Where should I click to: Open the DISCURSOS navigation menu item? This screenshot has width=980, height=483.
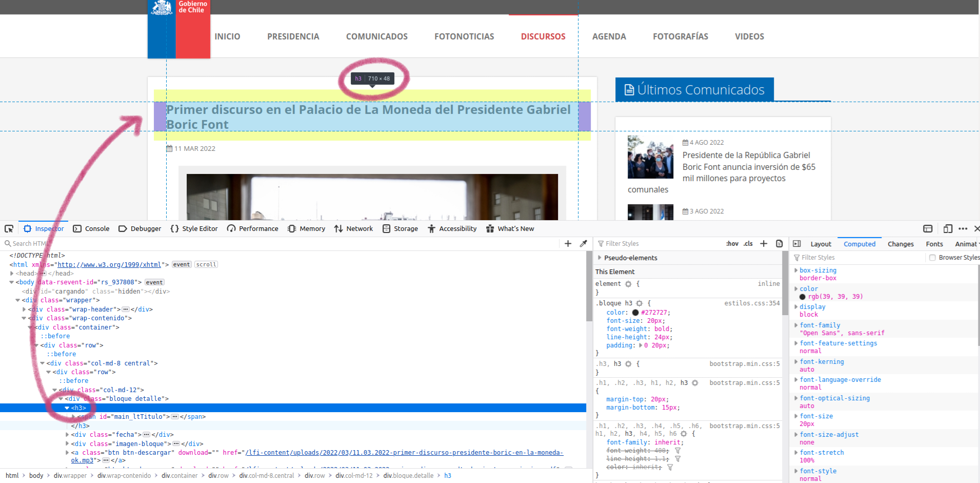543,36
